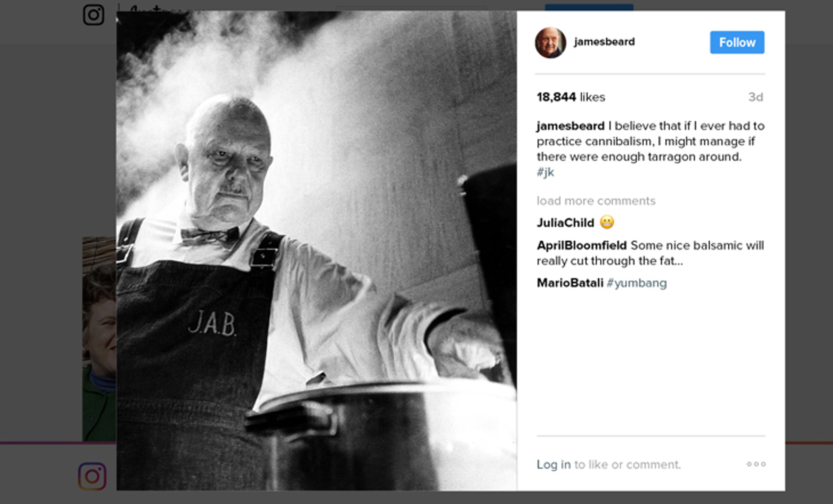Follow the jamesbeard account
This screenshot has height=504, width=833.
(x=737, y=42)
